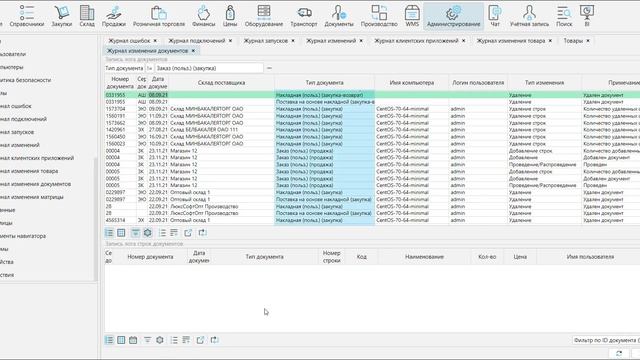The image size is (640, 360).
Task: Open the Документы module
Action: pos(339,16)
